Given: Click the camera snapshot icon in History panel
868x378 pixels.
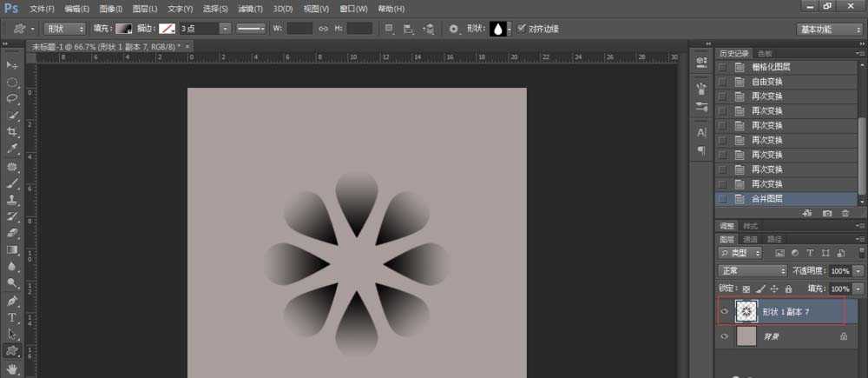Looking at the screenshot, I should point(827,213).
